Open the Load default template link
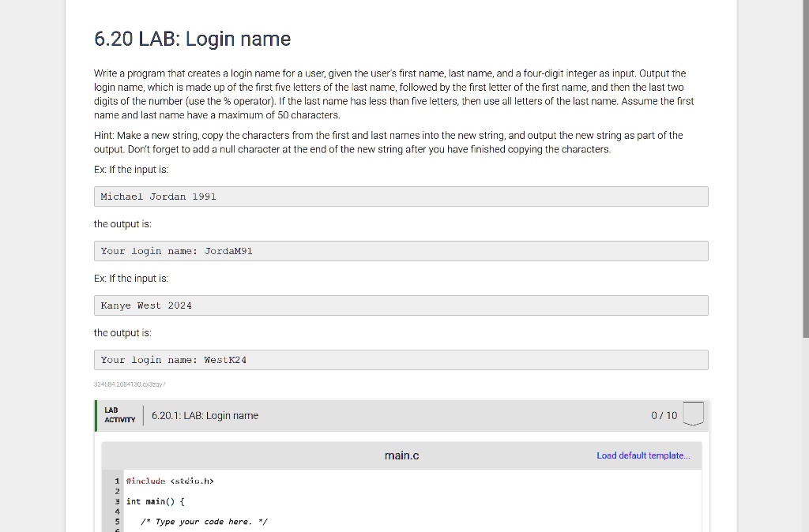This screenshot has height=532, width=809. tap(643, 455)
